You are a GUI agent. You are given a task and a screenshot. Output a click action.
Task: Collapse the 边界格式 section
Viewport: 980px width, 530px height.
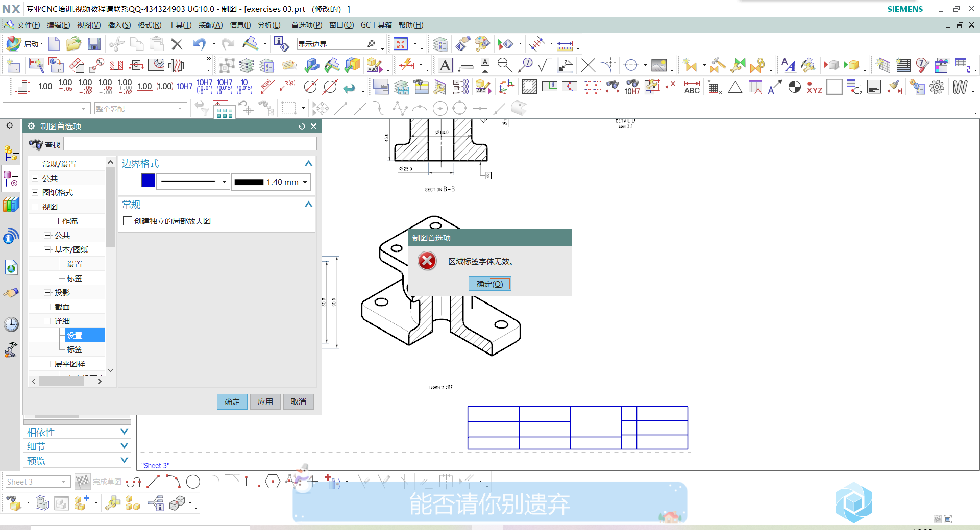click(x=308, y=163)
